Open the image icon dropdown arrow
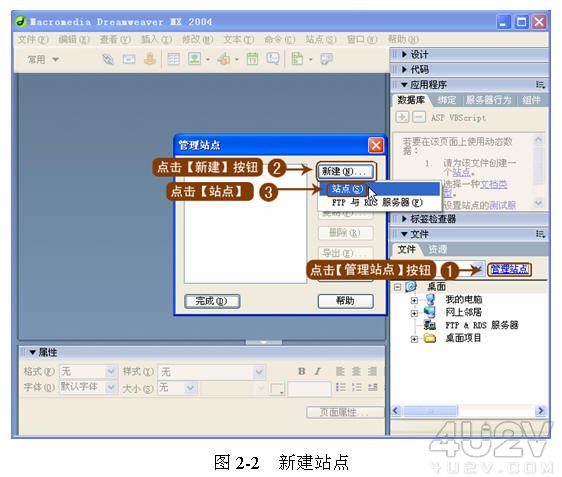Viewport: 562px width, 477px height. click(x=208, y=59)
